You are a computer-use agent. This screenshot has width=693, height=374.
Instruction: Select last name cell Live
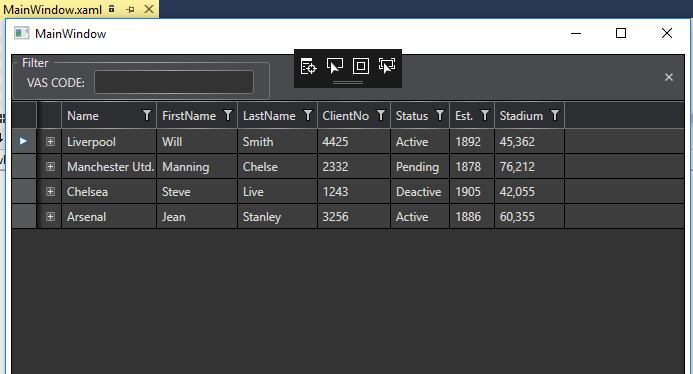[x=278, y=191]
